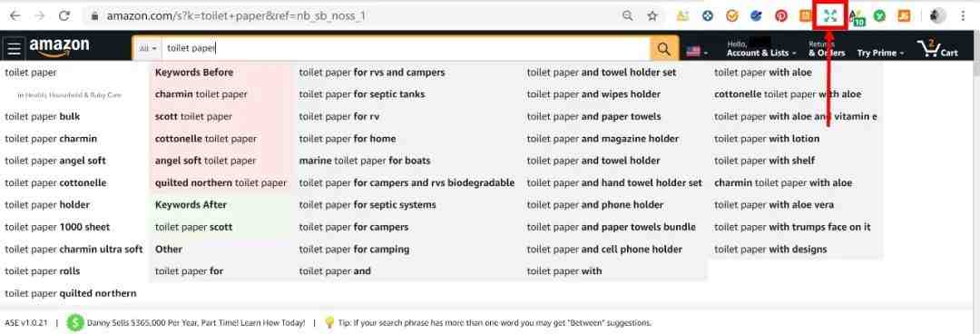
Task: Open the Amazon hamburger menu
Action: point(15,48)
